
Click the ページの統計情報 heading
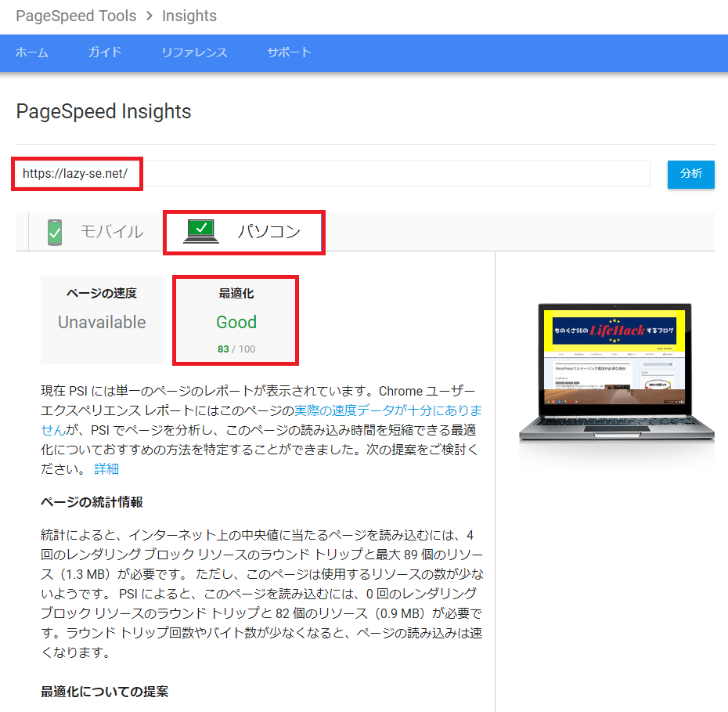click(x=92, y=502)
